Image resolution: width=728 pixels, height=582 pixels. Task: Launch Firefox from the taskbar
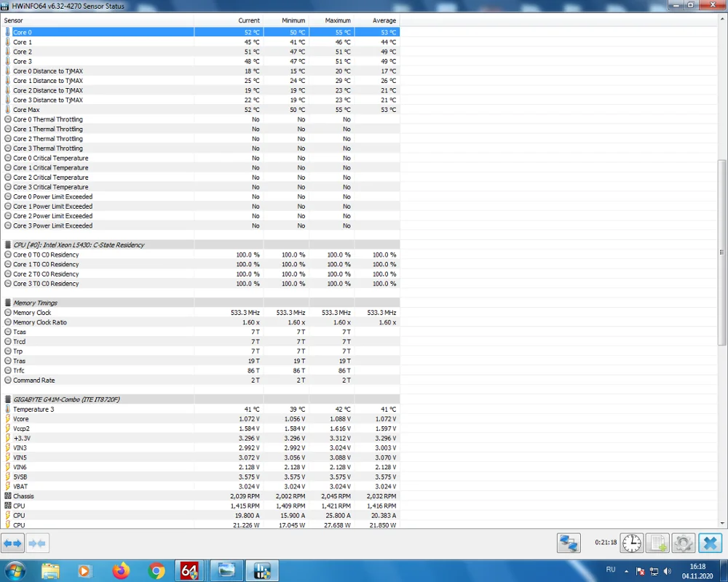tap(121, 570)
